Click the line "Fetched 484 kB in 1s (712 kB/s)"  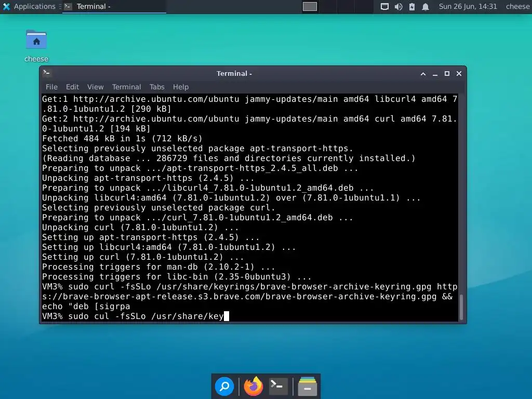[x=122, y=138]
